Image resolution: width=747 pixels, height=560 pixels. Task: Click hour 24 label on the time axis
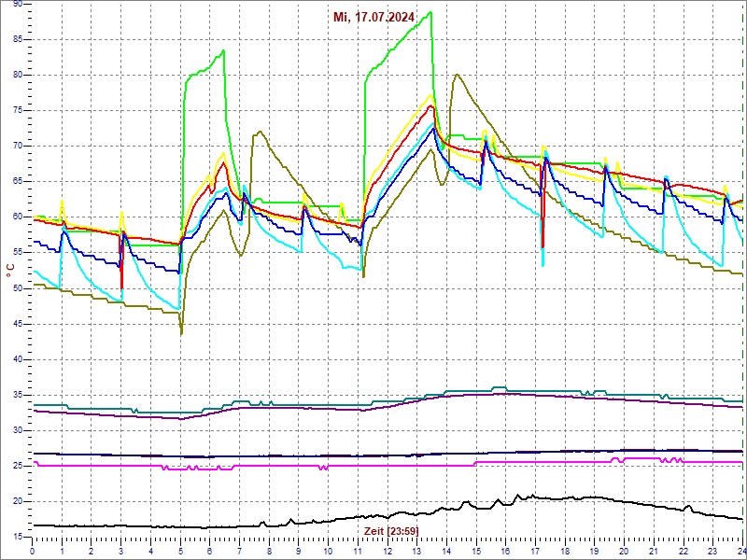[x=741, y=552]
